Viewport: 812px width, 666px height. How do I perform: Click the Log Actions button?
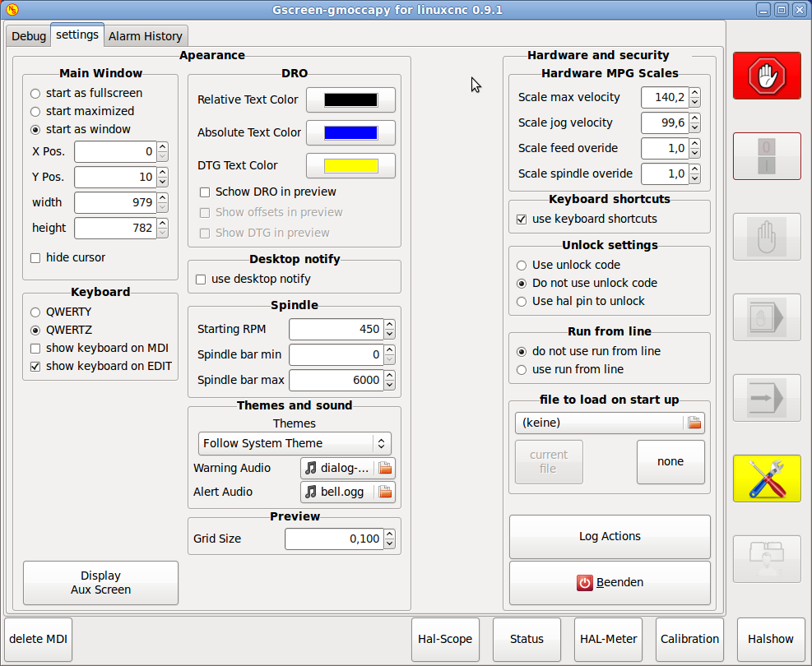[x=610, y=537]
